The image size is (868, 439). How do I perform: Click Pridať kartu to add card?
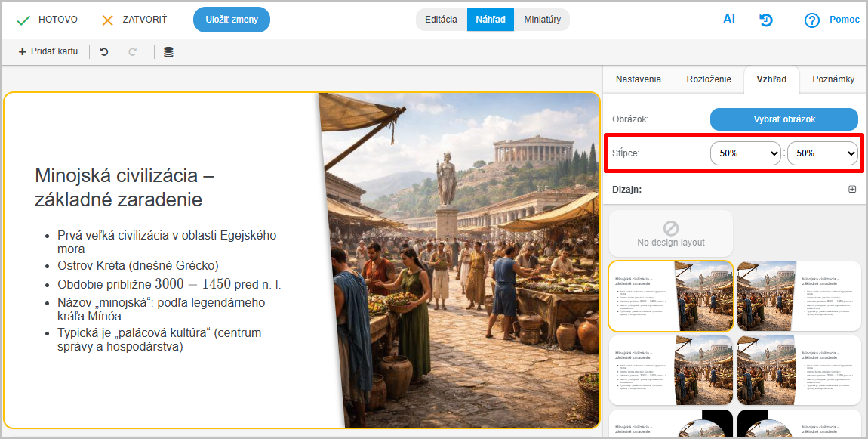tap(48, 52)
